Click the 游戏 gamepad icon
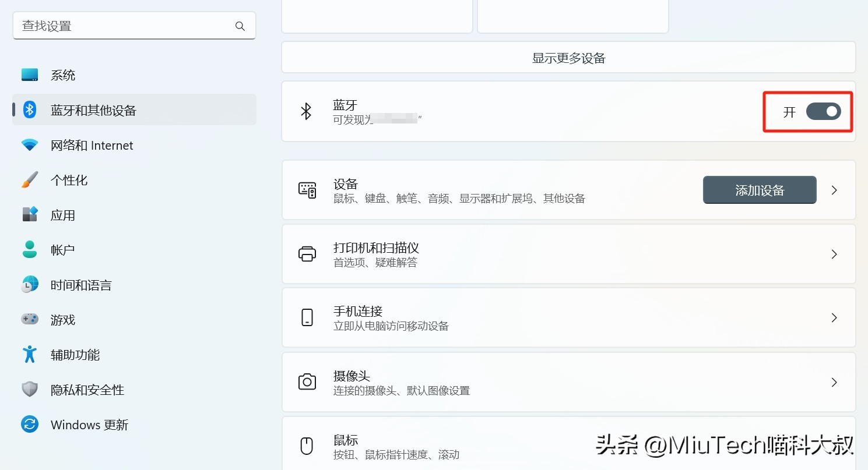Image resolution: width=868 pixels, height=470 pixels. 30,319
